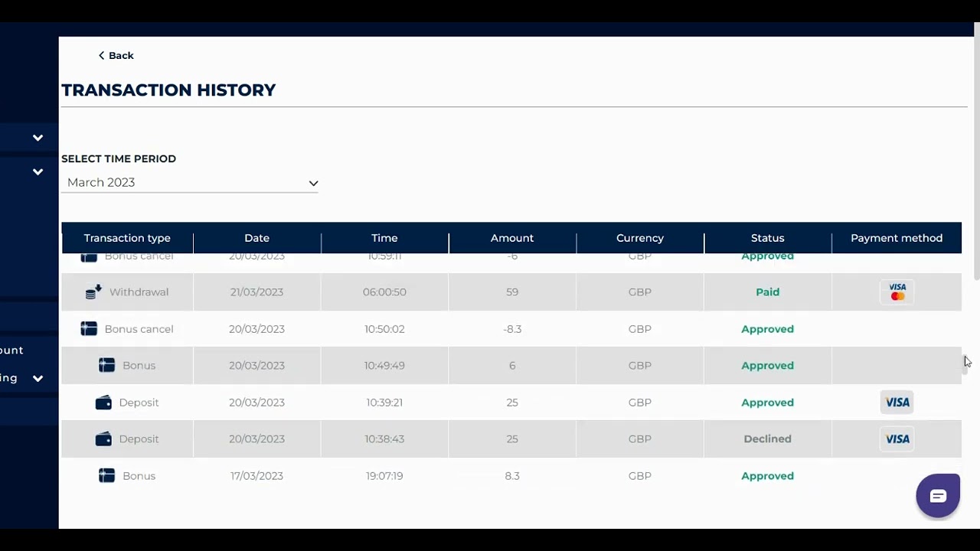The height and width of the screenshot is (551, 980).
Task: Open the March 2023 time period dropdown
Action: (190, 182)
